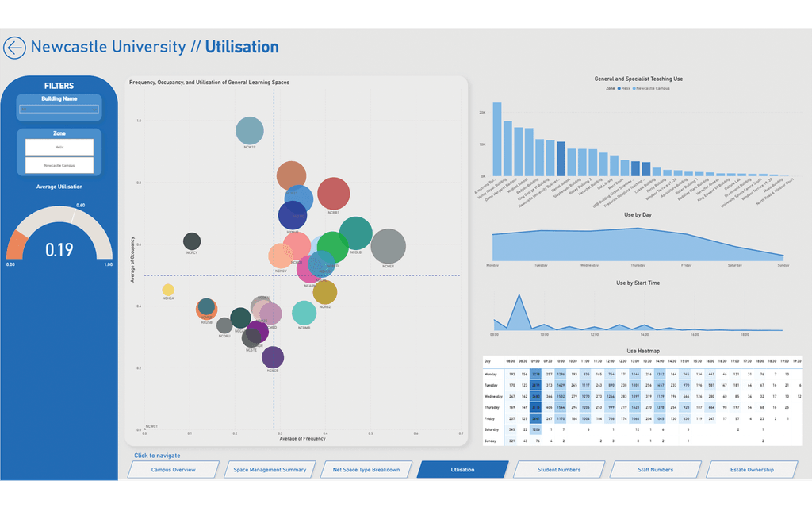Click the Newcastle University // Utilisation page title
Image resolution: width=812 pixels, height=508 pixels.
pos(155,47)
